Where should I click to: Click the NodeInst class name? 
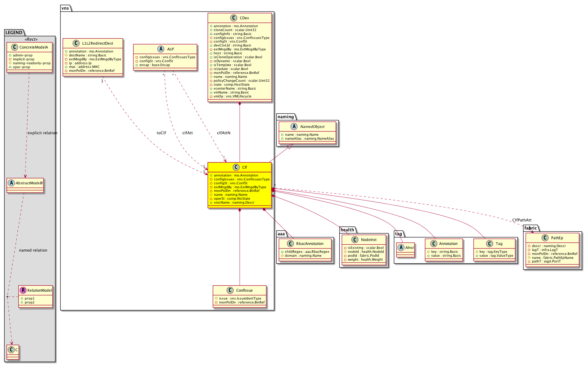point(369,240)
